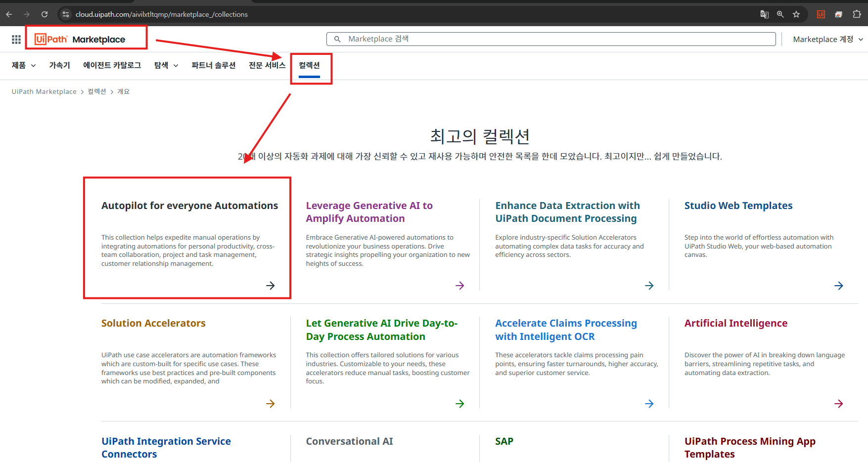The width and height of the screenshot is (868, 462).
Task: Open 에이전트 카탈로그 menu item
Action: [x=112, y=65]
